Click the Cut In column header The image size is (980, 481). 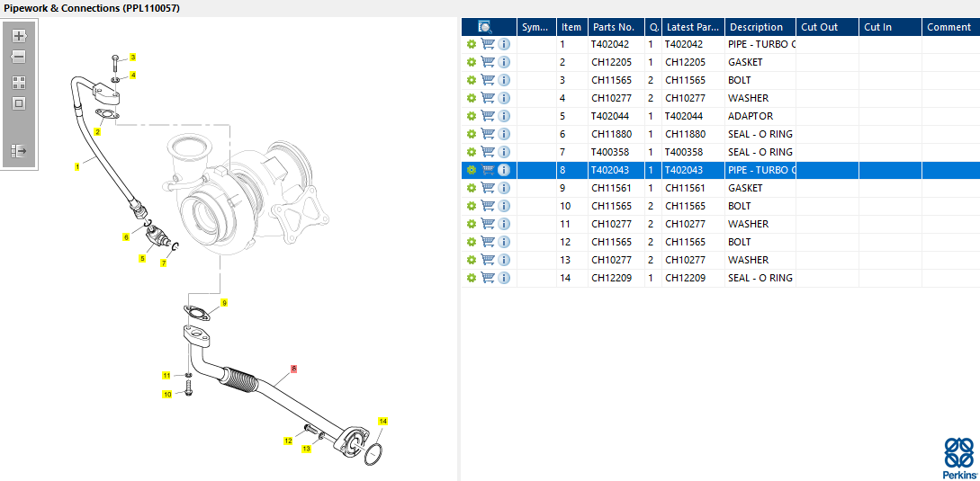point(890,27)
